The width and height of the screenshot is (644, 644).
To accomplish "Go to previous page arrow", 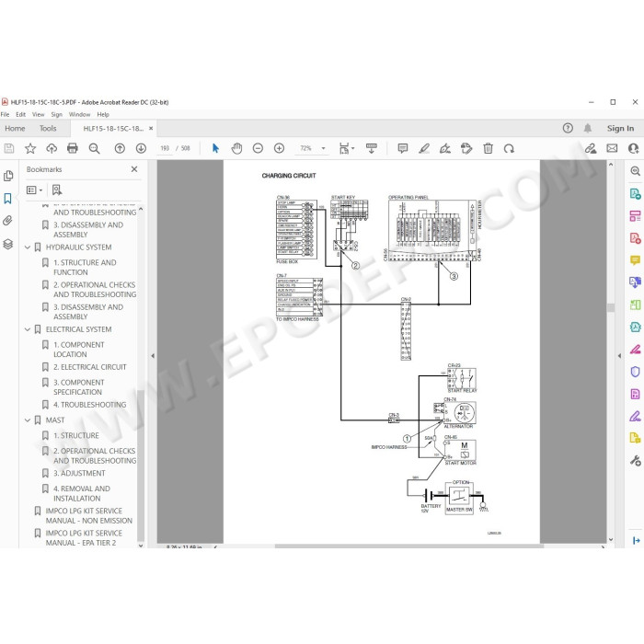I will [120, 148].
